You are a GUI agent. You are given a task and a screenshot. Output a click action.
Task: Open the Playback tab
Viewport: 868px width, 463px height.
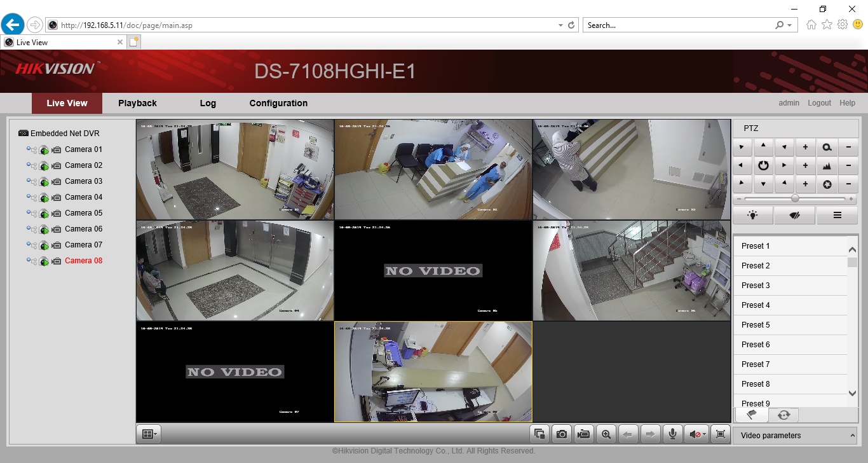[x=137, y=103]
